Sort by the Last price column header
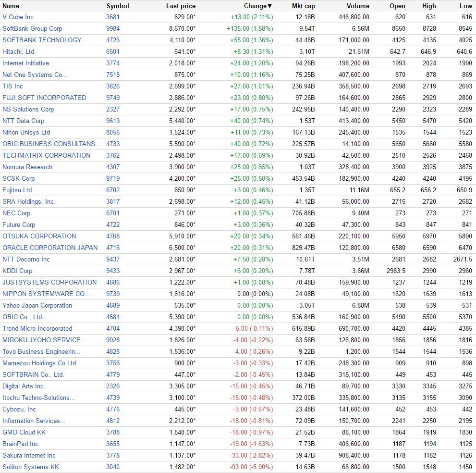 coord(181,6)
